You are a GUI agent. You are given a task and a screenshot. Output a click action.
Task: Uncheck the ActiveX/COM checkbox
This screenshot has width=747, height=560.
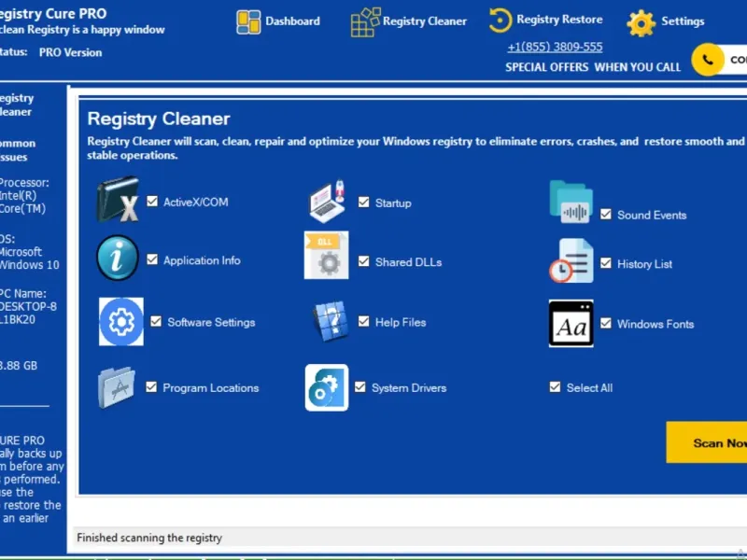[x=152, y=202]
